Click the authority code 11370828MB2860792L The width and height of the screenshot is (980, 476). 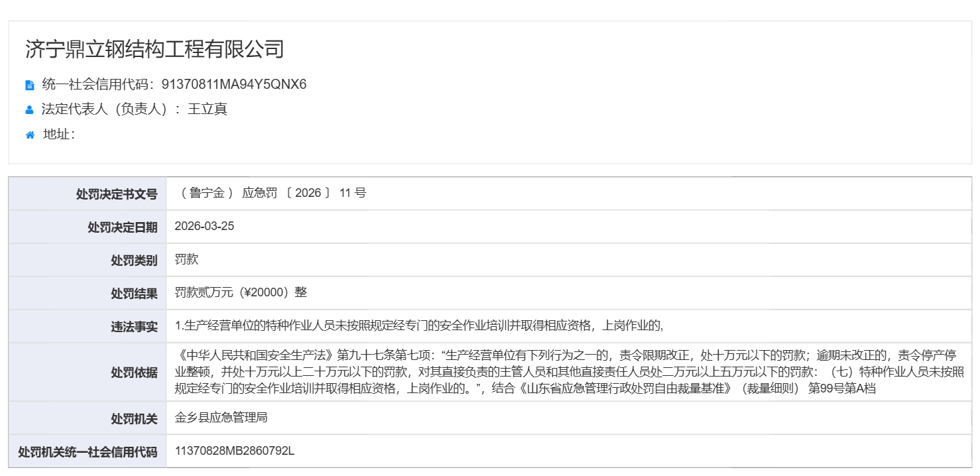[x=234, y=451]
